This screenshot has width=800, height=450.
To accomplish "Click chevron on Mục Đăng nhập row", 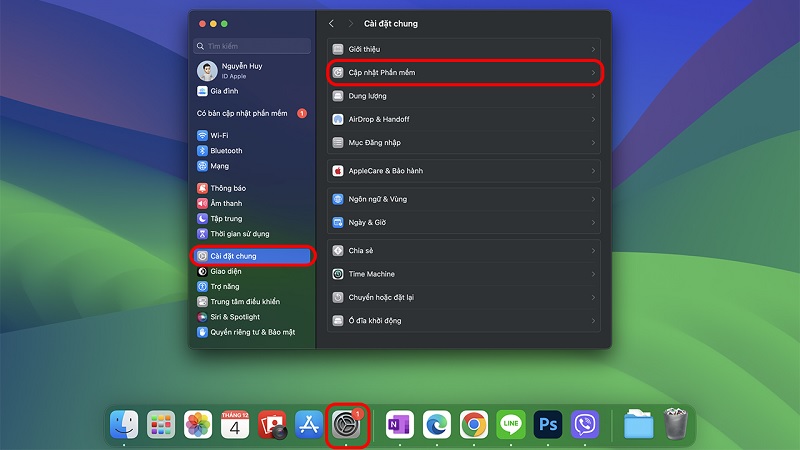I will pos(593,143).
